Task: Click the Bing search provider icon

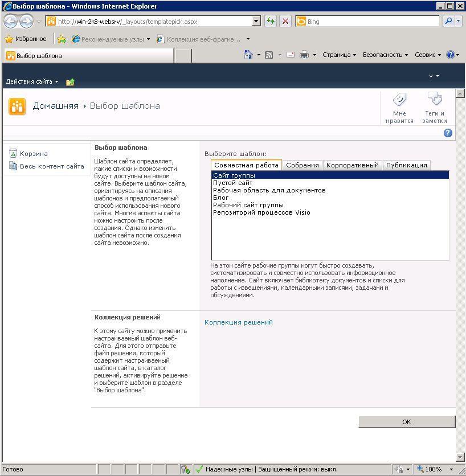Action: click(x=301, y=22)
